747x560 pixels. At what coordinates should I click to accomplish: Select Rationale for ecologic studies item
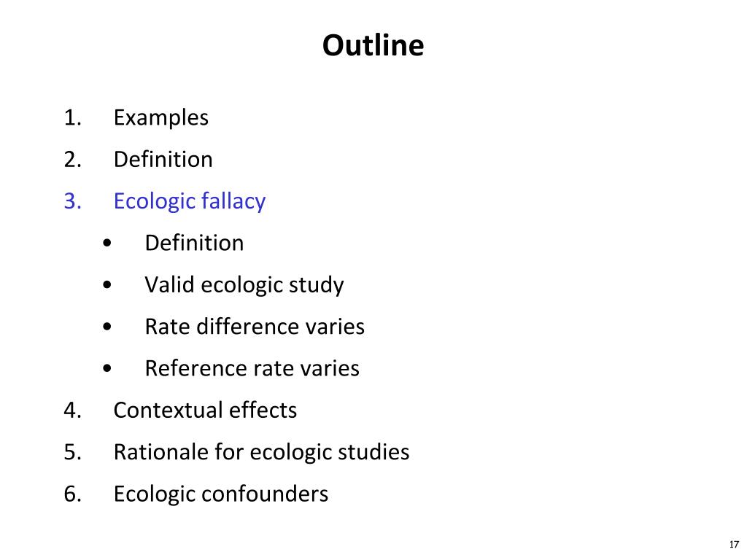(x=262, y=452)
